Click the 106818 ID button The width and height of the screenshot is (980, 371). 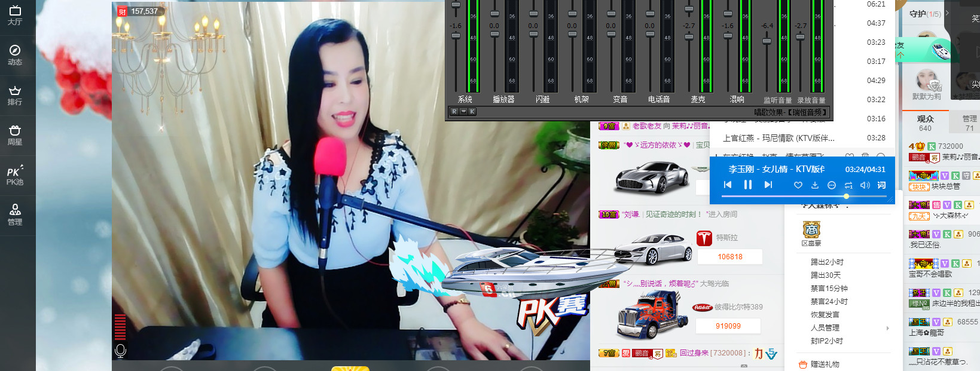point(730,257)
